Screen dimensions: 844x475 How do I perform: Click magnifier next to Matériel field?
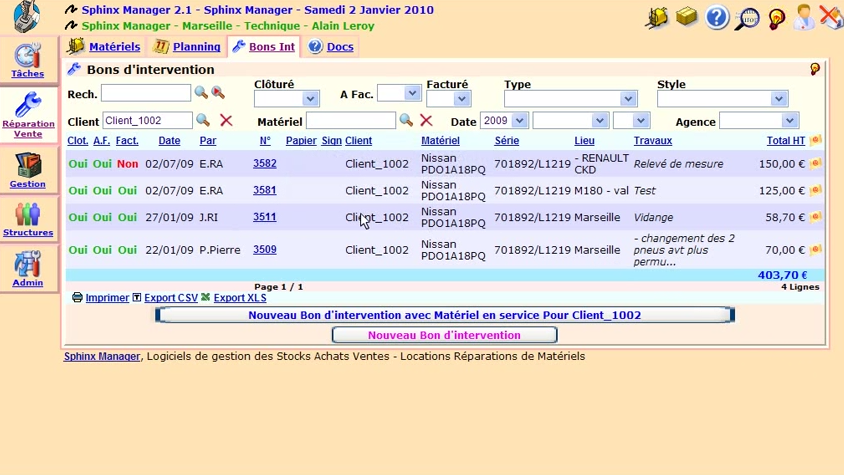(406, 121)
